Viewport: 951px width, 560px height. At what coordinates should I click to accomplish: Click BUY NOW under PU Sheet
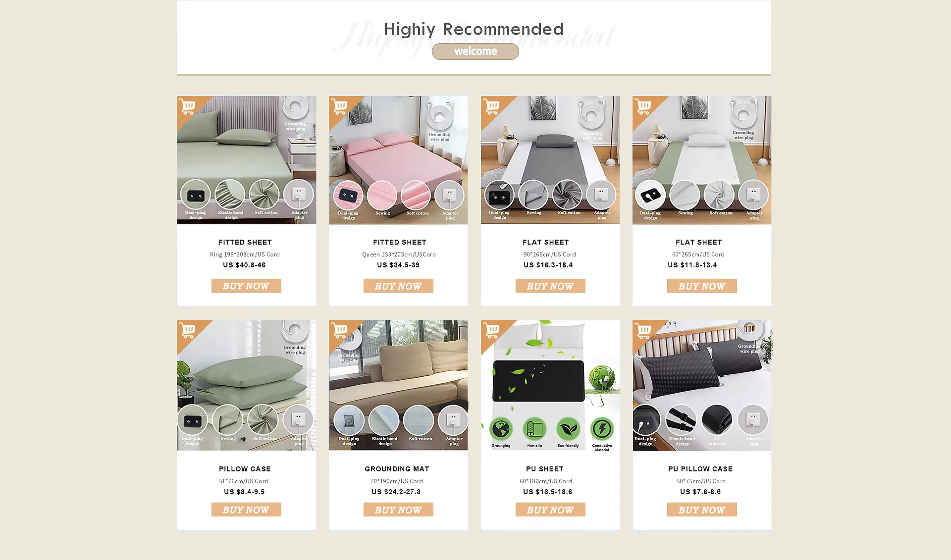tap(550, 509)
